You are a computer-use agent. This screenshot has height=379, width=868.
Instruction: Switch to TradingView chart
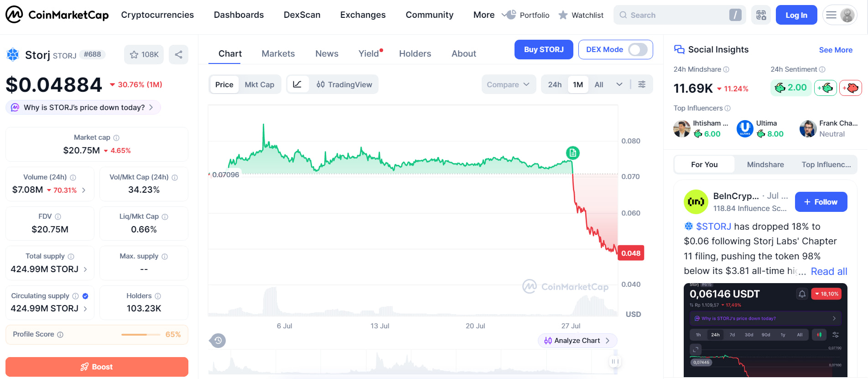tap(344, 84)
